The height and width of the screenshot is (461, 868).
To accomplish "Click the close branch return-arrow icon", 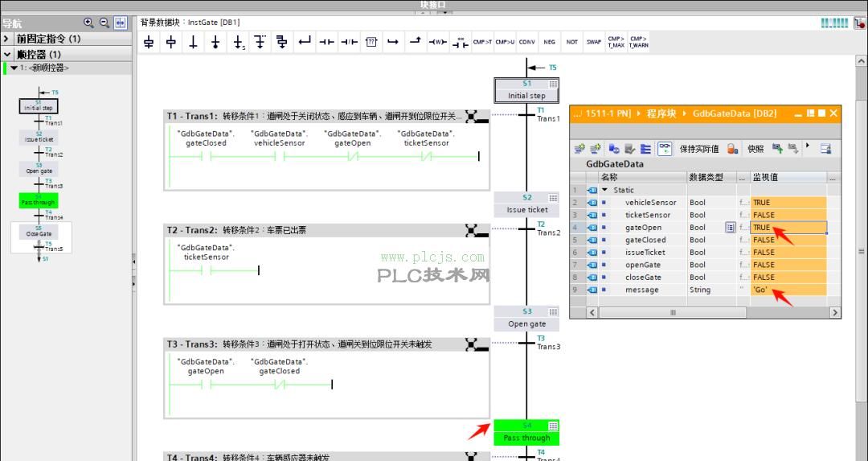I will point(305,42).
